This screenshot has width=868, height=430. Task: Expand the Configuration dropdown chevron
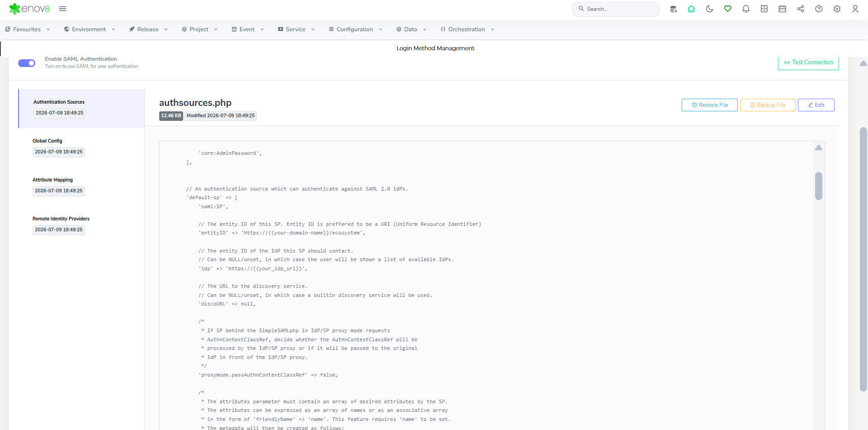point(380,29)
